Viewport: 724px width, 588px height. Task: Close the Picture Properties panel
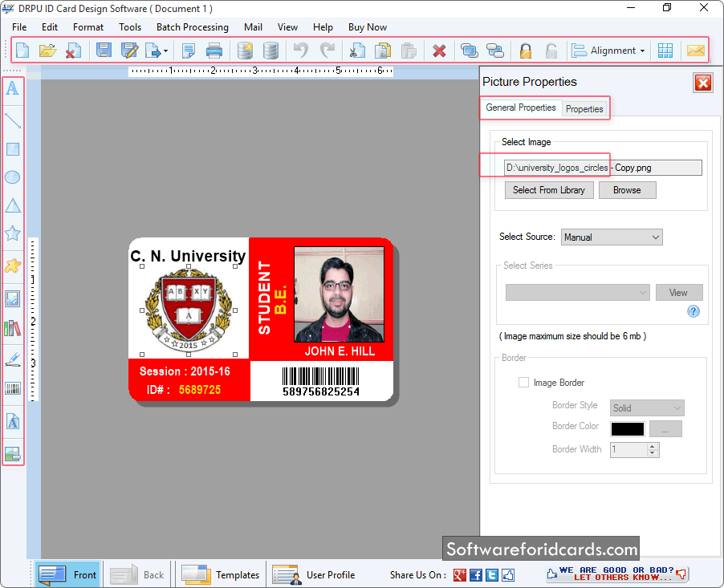(x=703, y=83)
